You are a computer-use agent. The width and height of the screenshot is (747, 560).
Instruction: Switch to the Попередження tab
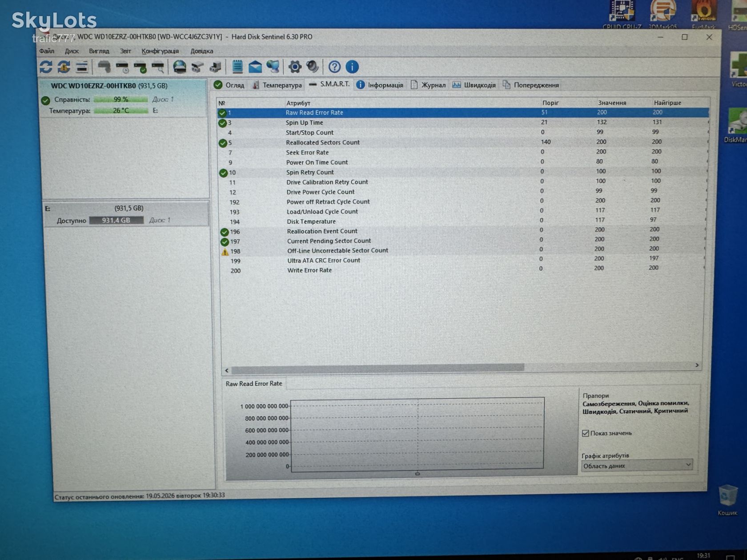pos(530,85)
